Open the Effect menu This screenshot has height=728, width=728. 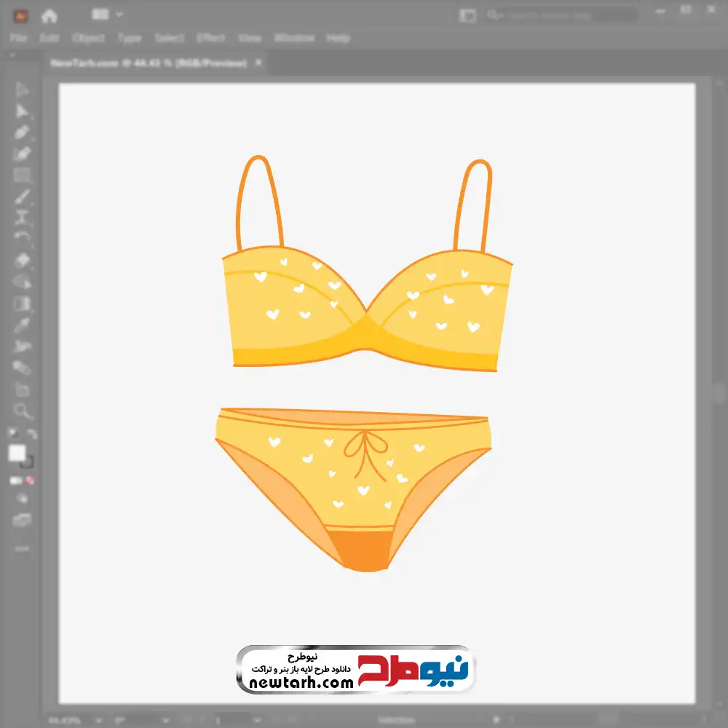tap(211, 38)
